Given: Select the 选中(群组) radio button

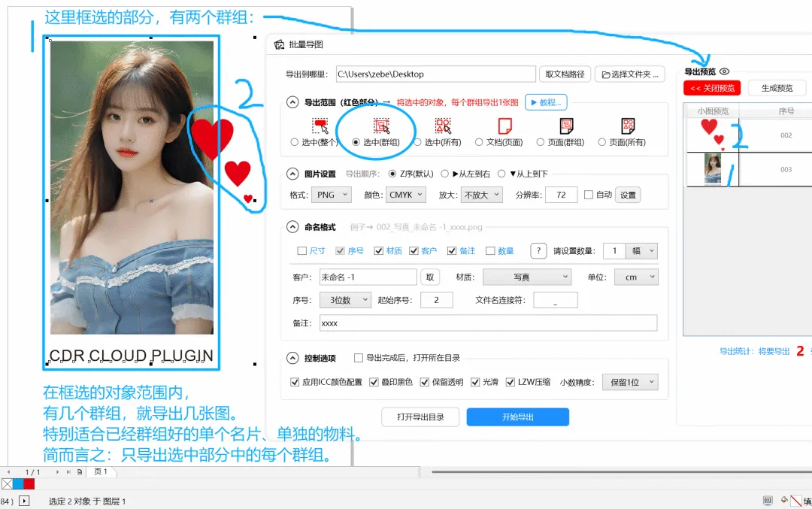Looking at the screenshot, I should 356,142.
